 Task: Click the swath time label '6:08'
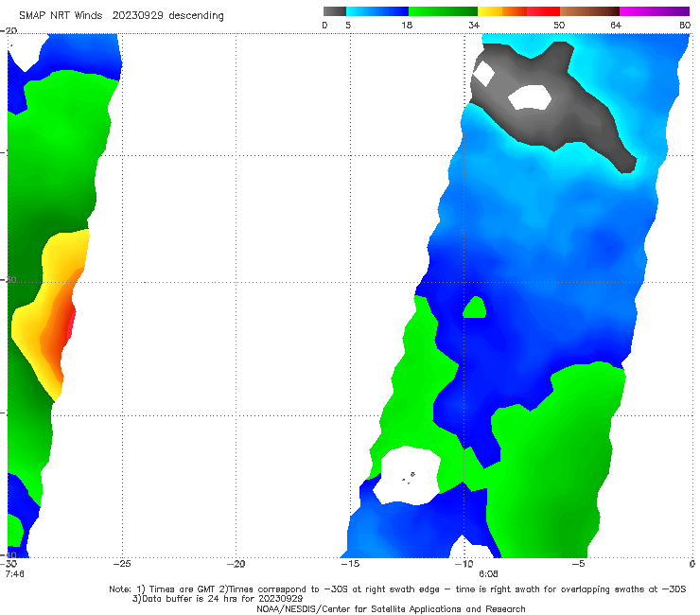tap(488, 573)
